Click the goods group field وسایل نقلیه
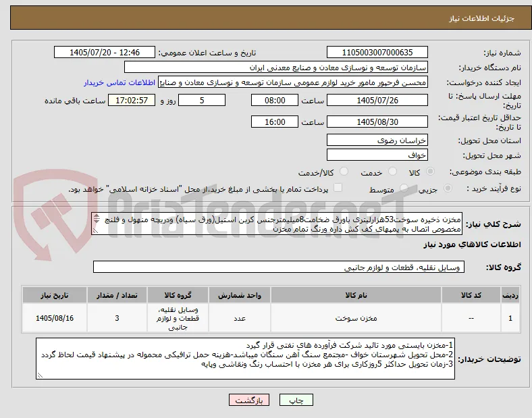 coord(279,267)
